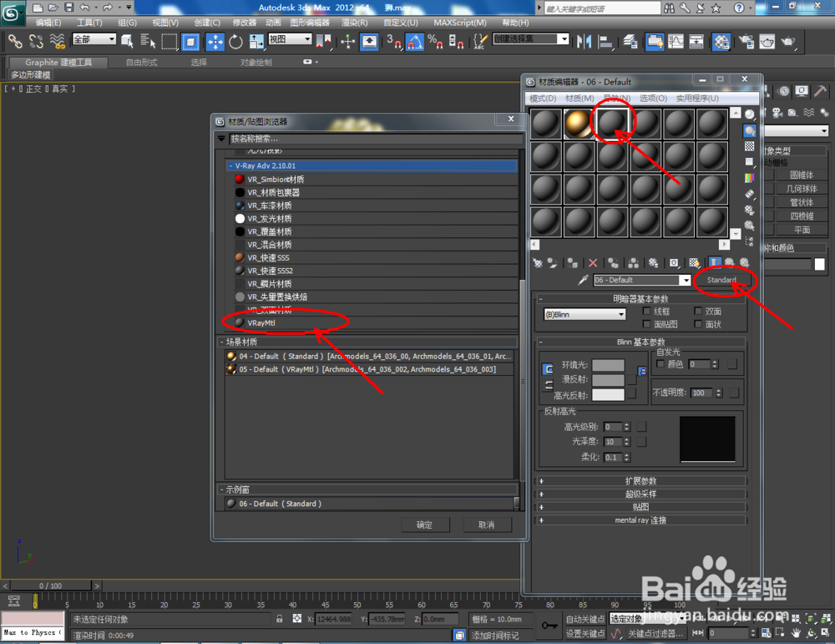This screenshot has height=644, width=835.
Task: Click the Align tool icon
Action: 605,41
